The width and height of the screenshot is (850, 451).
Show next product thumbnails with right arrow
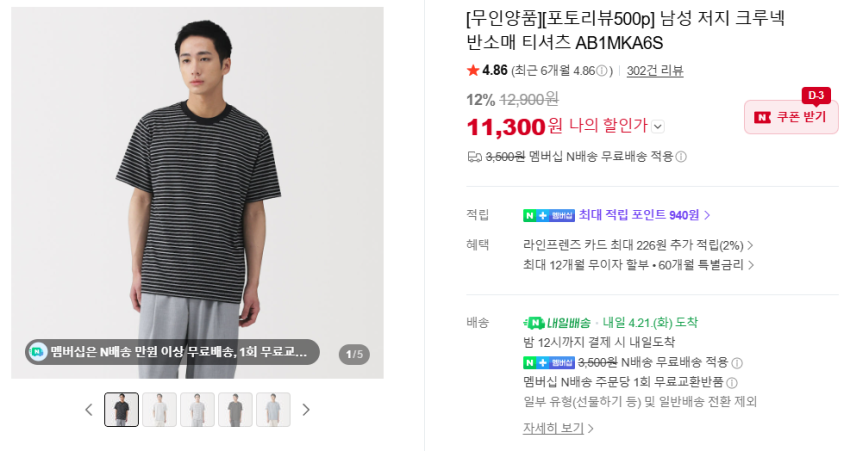[306, 410]
